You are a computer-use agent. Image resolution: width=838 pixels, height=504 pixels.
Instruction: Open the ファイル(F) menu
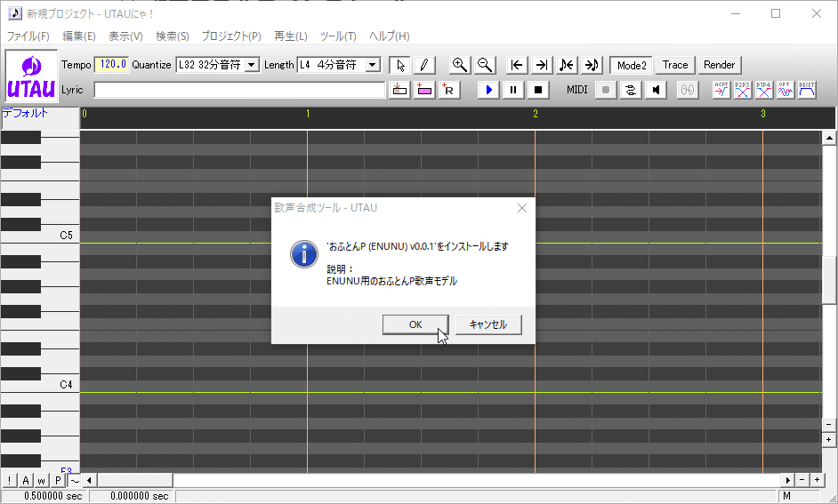tap(28, 36)
